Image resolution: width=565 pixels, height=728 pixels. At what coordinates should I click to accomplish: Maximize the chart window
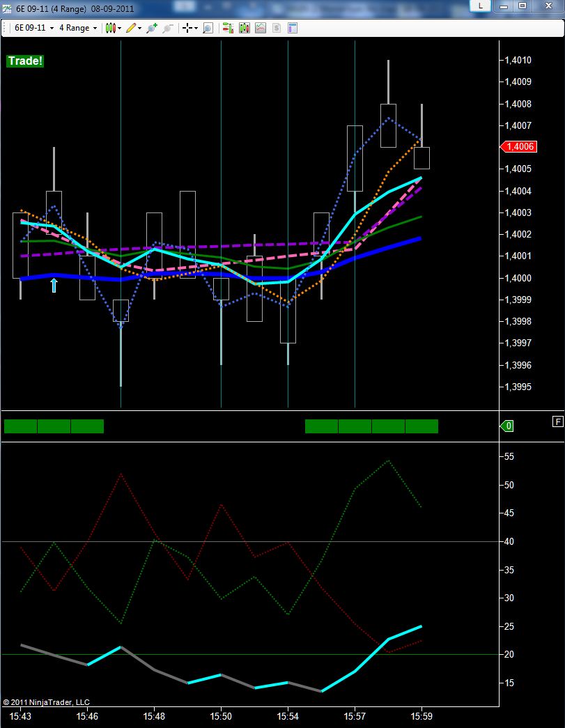click(523, 6)
